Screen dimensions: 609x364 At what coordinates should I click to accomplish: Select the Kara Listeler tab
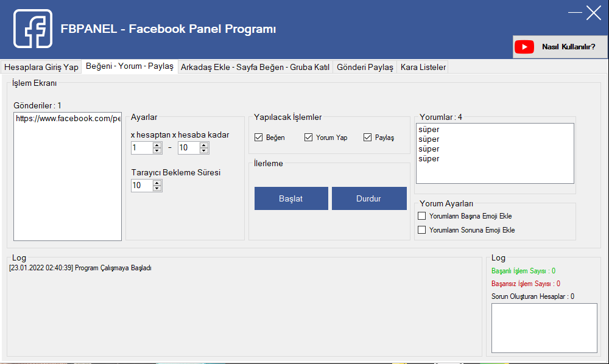(x=423, y=68)
